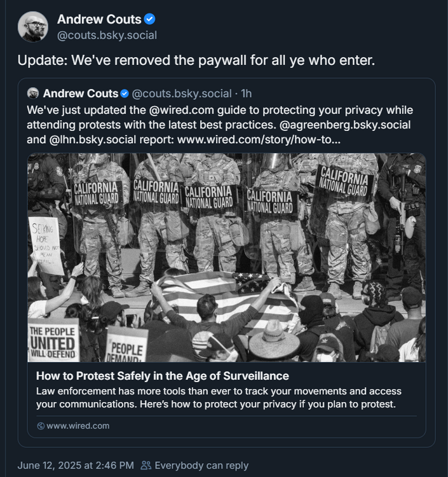Click the 1h timestamp on the quoted post
This screenshot has height=477, width=448.
point(247,93)
